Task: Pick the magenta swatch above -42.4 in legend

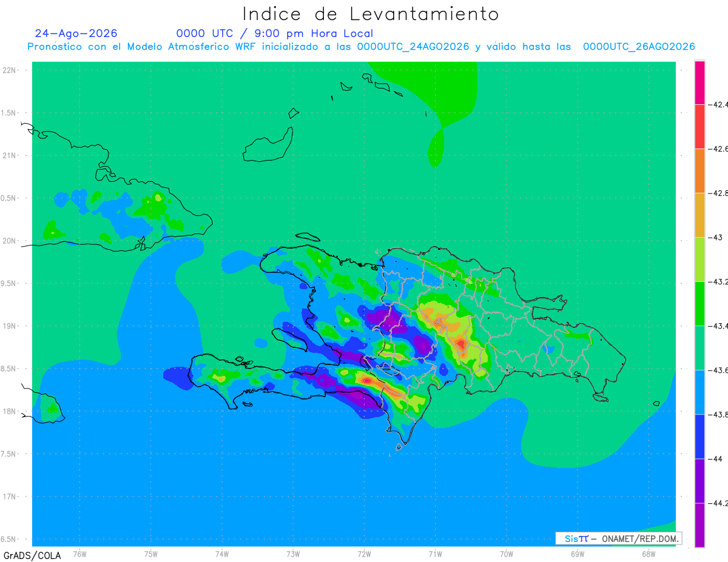Action: click(699, 82)
